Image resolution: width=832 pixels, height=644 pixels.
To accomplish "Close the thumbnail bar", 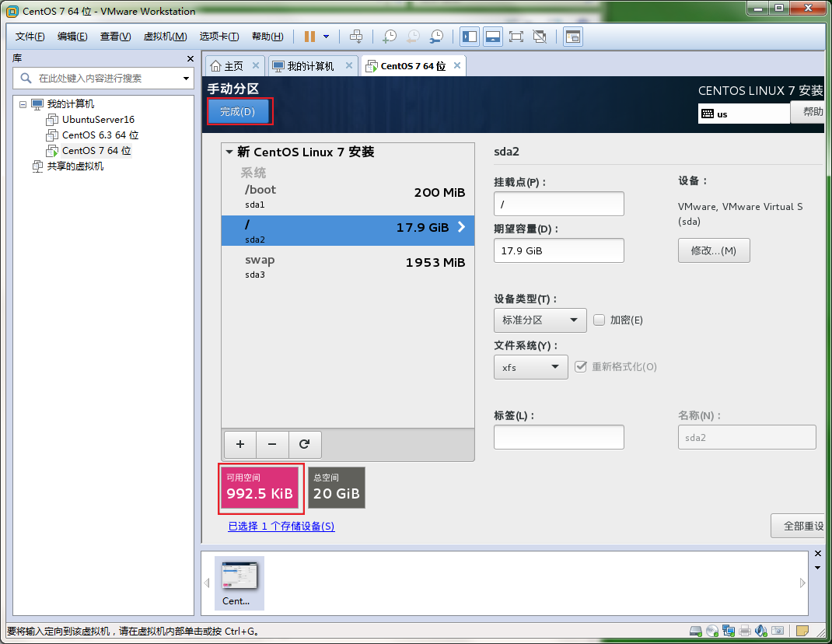I will (x=818, y=554).
